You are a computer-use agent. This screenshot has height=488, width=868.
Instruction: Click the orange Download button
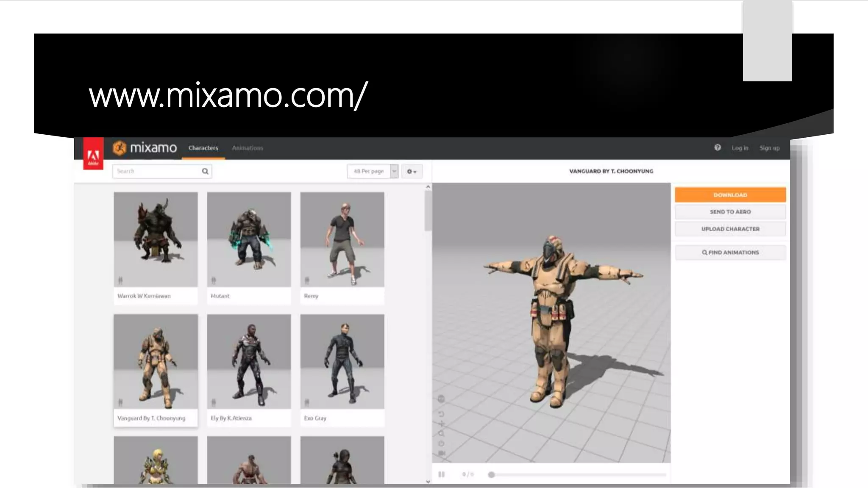tap(730, 195)
